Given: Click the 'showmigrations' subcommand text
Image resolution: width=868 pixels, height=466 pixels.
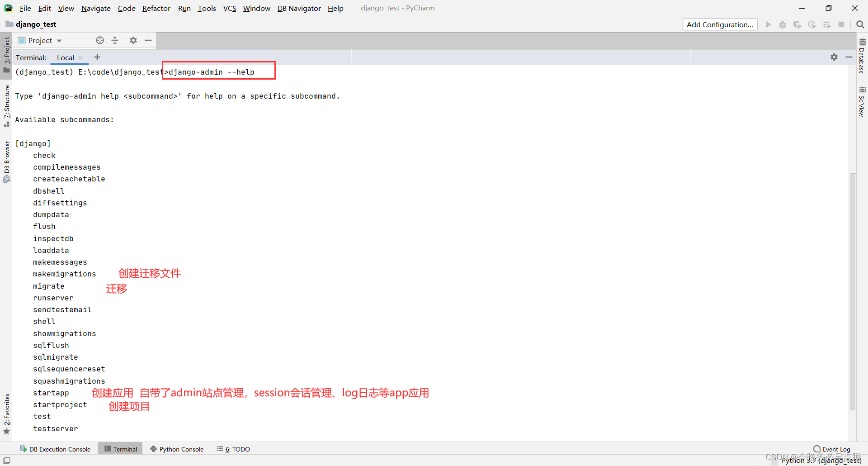Looking at the screenshot, I should (x=64, y=333).
